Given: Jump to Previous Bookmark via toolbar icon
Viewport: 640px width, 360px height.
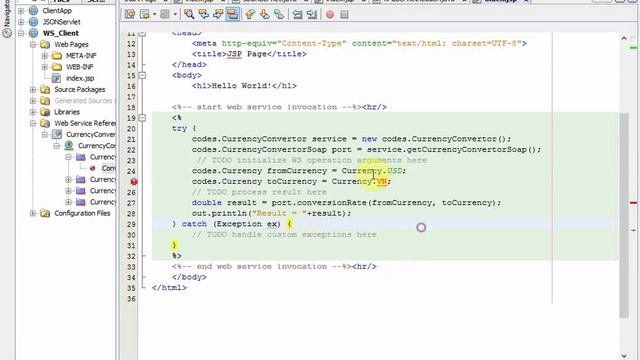Looking at the screenshot, I should click(x=250, y=15).
